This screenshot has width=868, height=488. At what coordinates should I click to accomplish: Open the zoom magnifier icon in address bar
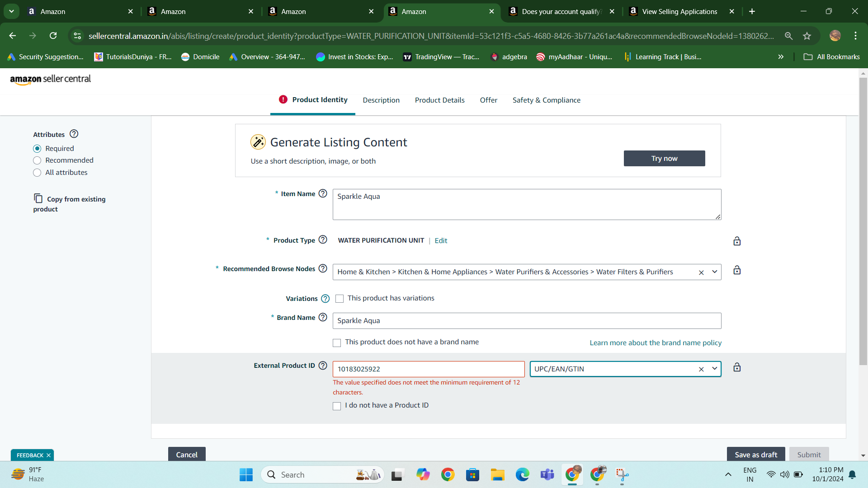point(788,36)
